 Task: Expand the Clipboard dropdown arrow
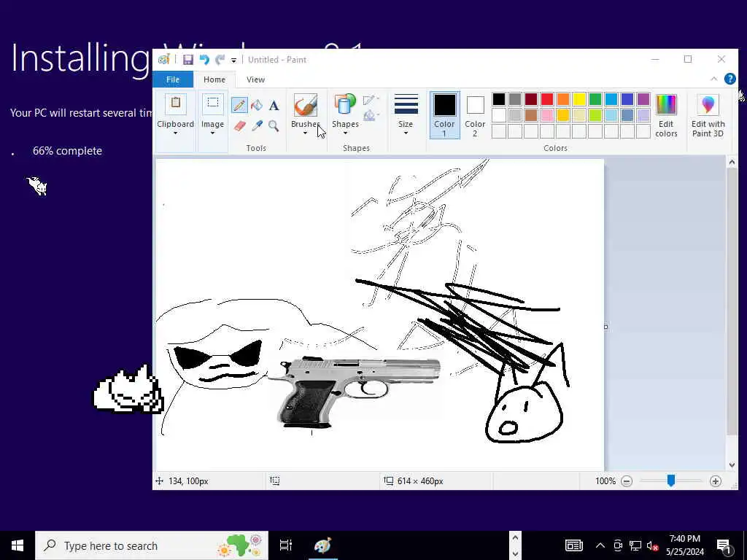pos(175,133)
